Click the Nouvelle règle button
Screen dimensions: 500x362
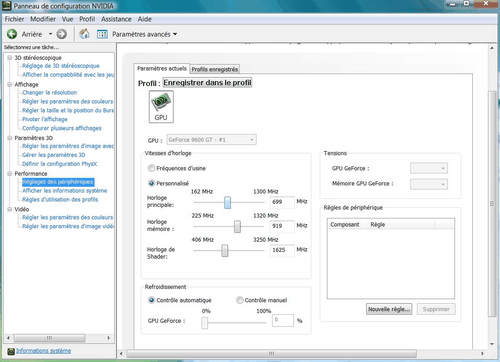[x=389, y=309]
